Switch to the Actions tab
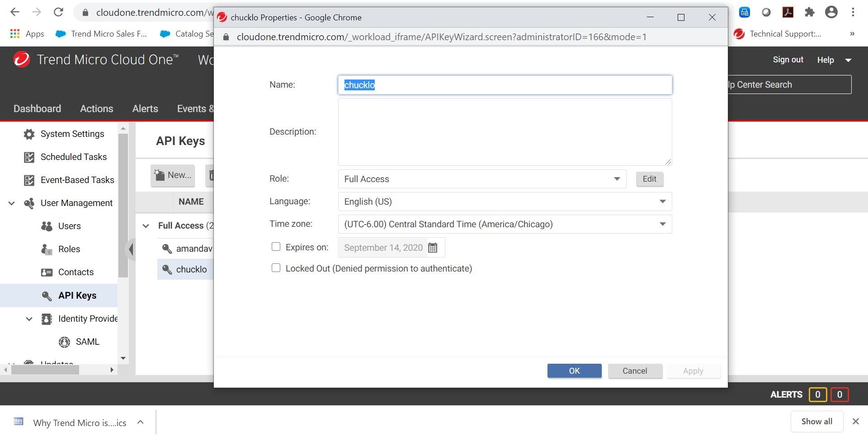Image resolution: width=868 pixels, height=436 pixels. (x=97, y=108)
